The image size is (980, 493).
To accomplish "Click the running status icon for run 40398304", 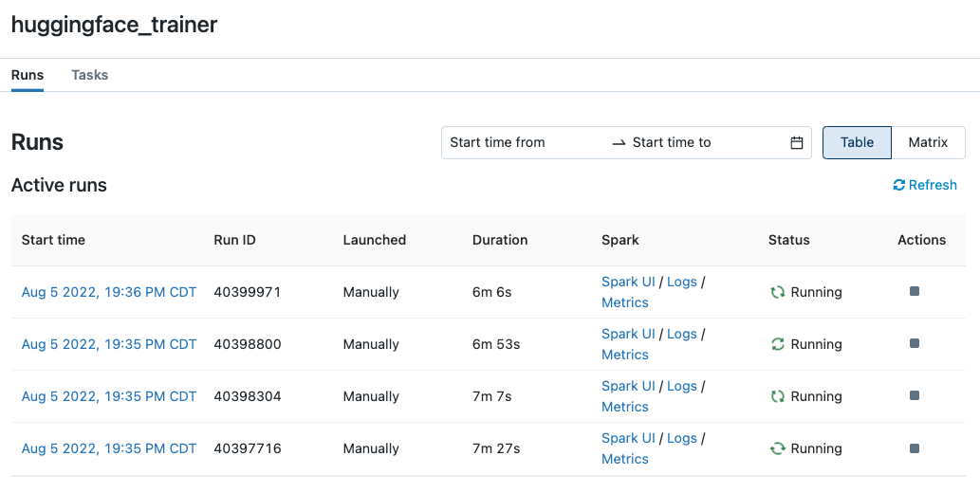I will [778, 396].
